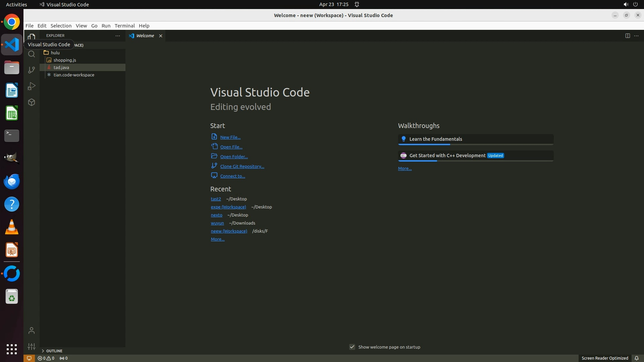Open the Terminal menu
644x362 pixels.
click(x=124, y=25)
